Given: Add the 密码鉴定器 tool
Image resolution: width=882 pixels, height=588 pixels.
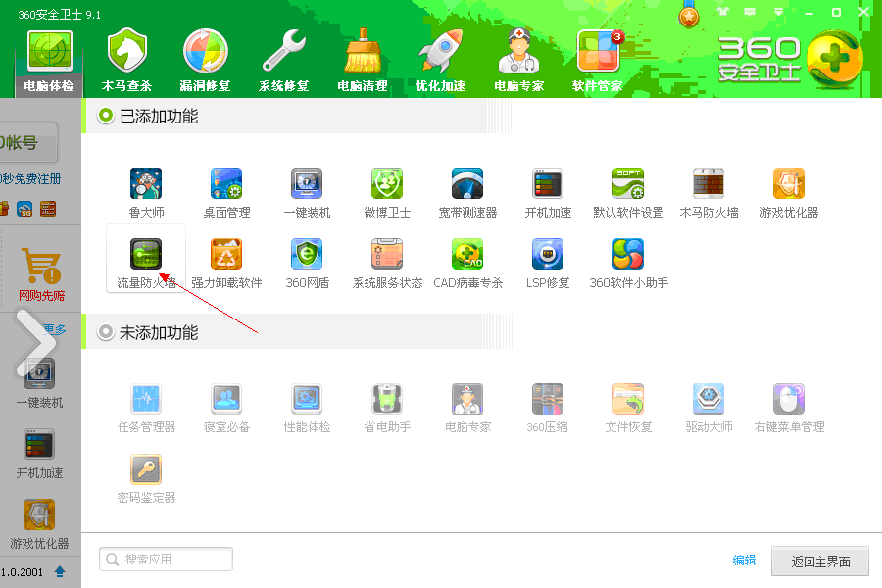Looking at the screenshot, I should (146, 478).
